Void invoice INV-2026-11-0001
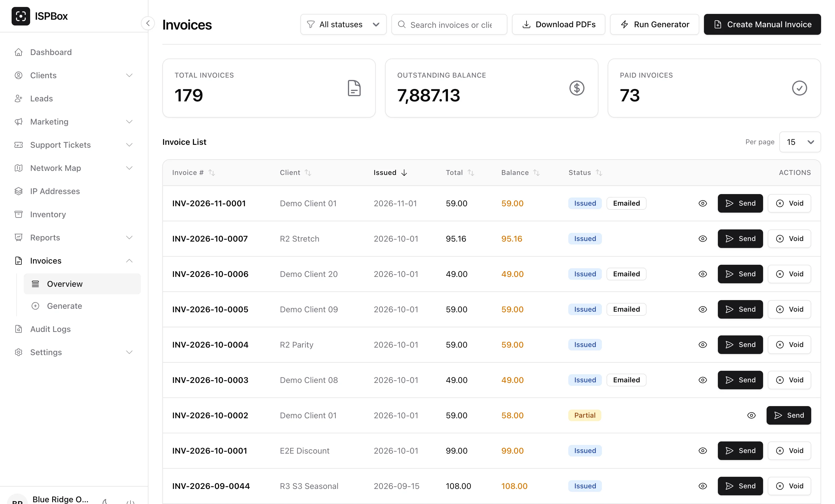835x504 pixels. (x=789, y=203)
